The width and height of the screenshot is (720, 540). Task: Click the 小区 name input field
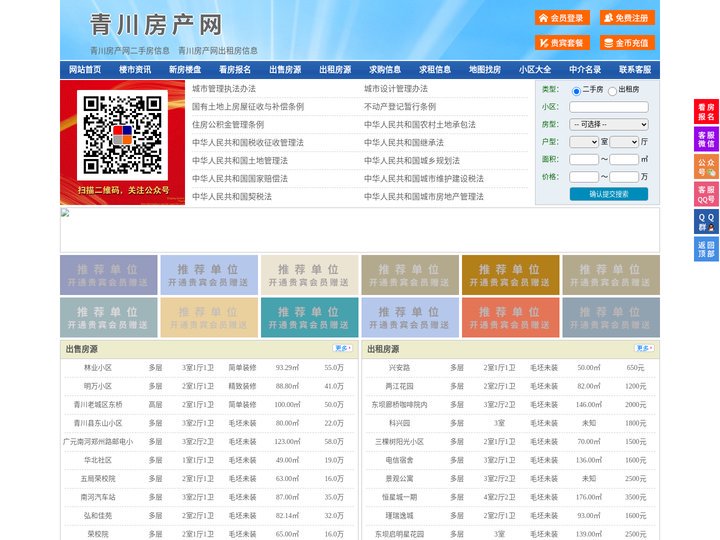[x=609, y=107]
